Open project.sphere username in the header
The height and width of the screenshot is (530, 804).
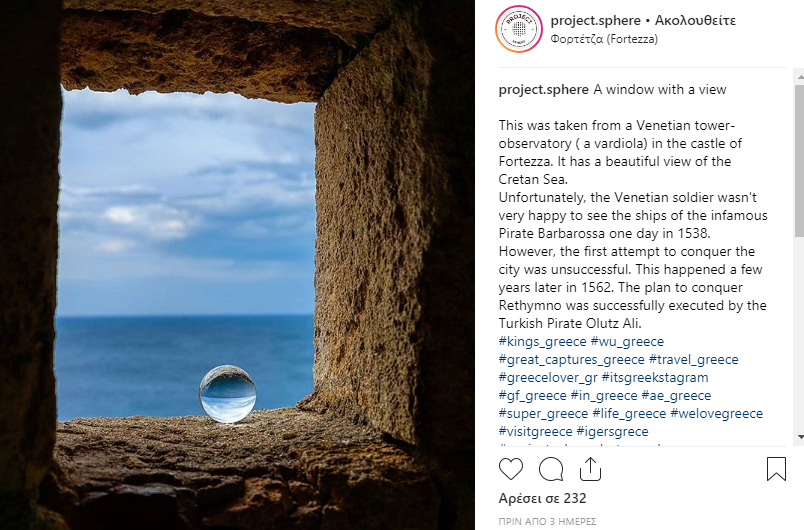[x=595, y=21]
